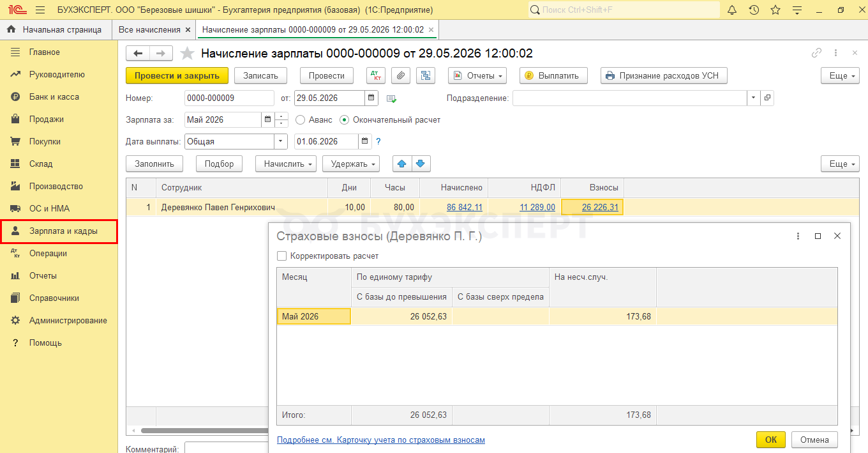868x453 pixels.
Task: Click the blue help question mark
Action: [378, 142]
